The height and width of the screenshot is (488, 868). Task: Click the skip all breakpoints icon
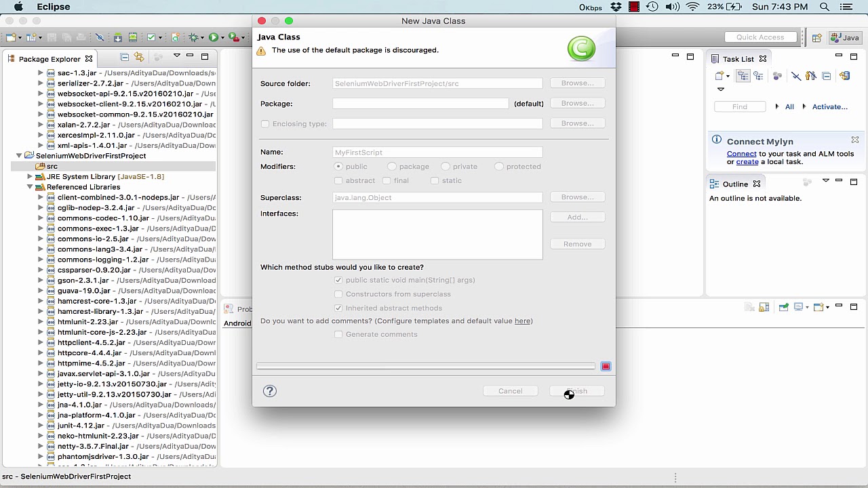[100, 37]
